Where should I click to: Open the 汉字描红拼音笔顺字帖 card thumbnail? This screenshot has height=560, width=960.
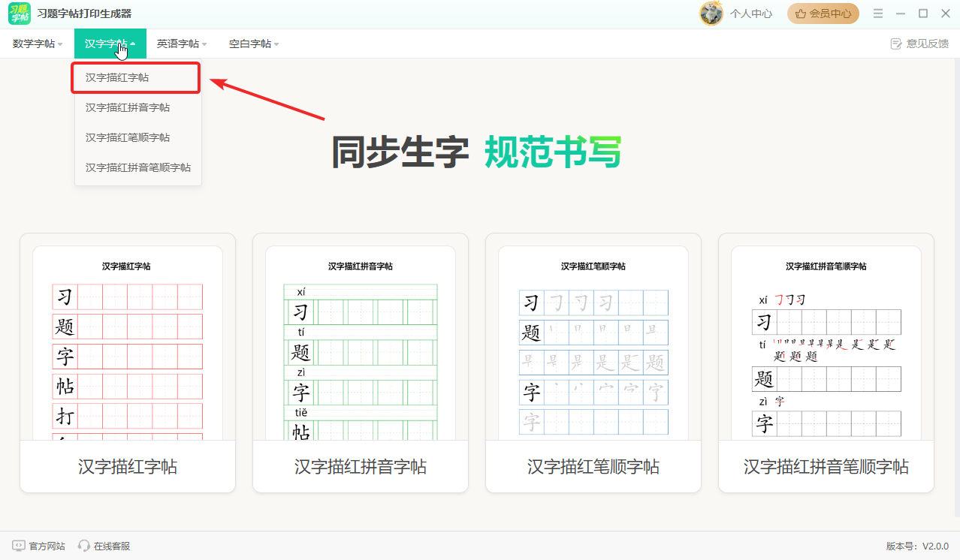pos(826,343)
